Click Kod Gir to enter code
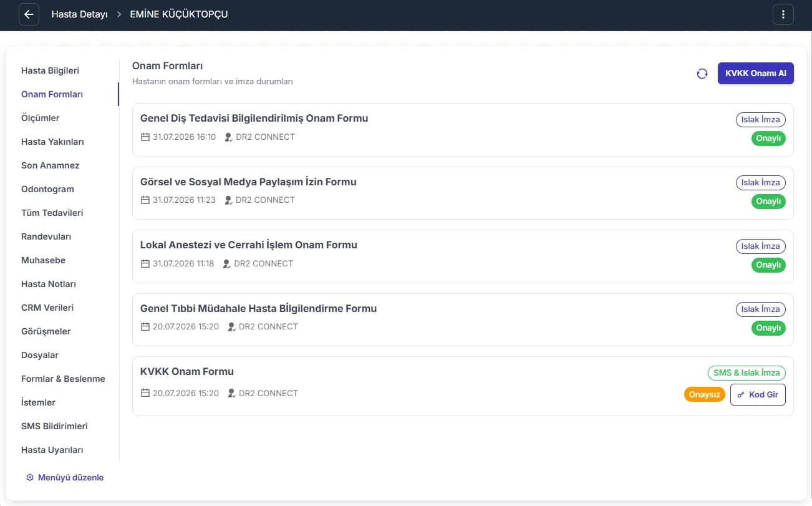 (x=758, y=395)
